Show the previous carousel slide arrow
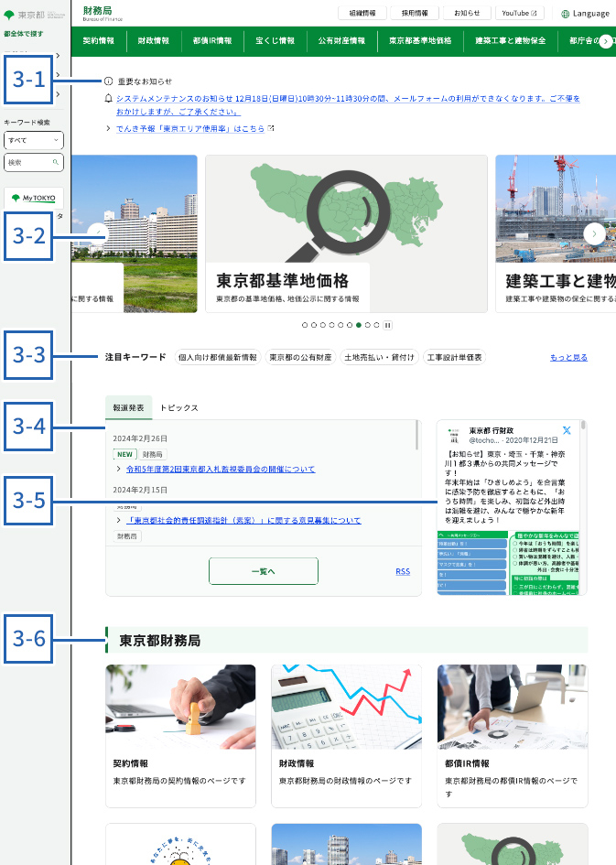This screenshot has width=616, height=865. pos(97,233)
